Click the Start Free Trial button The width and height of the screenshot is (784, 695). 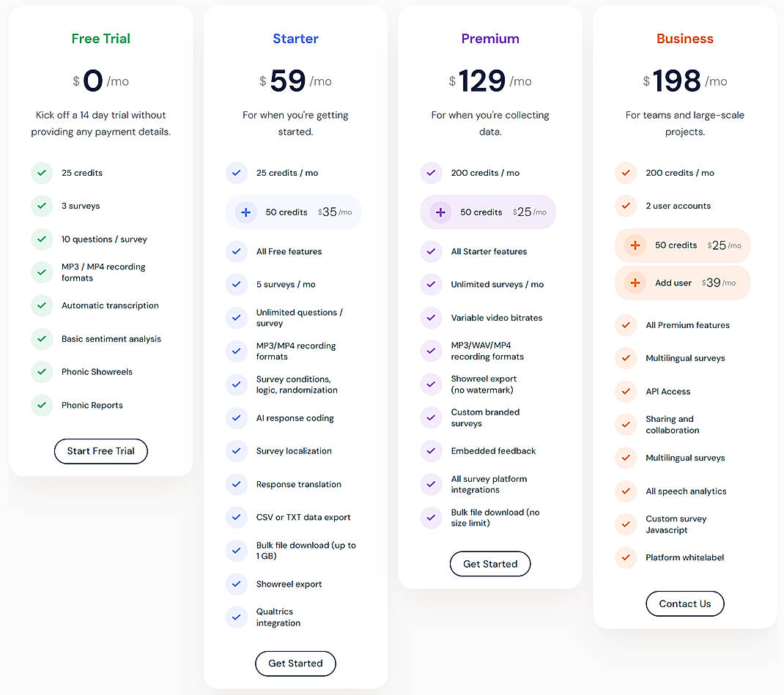coord(100,451)
